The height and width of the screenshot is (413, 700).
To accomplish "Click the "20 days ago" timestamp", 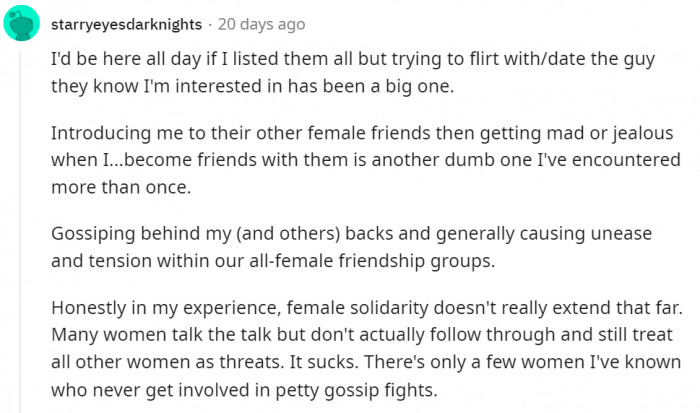I will 261,23.
